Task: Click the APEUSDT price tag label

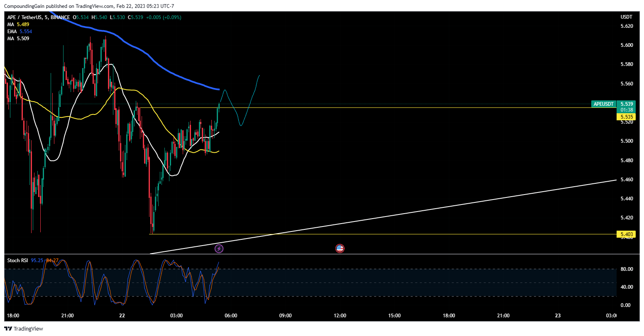Action: click(604, 104)
